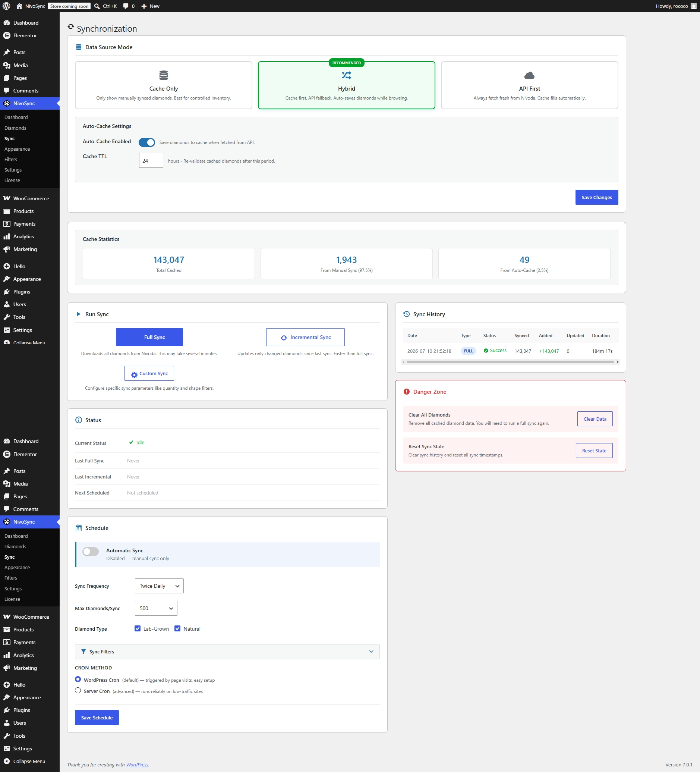Open the WordPress logo menu in admin bar
The height and width of the screenshot is (772, 700).
(6, 6)
